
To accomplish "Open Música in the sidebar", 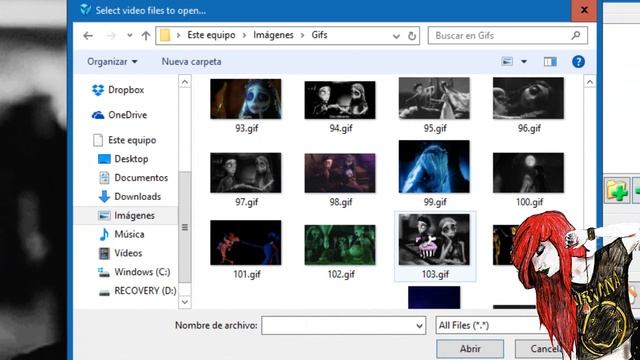I will pyautogui.click(x=129, y=234).
